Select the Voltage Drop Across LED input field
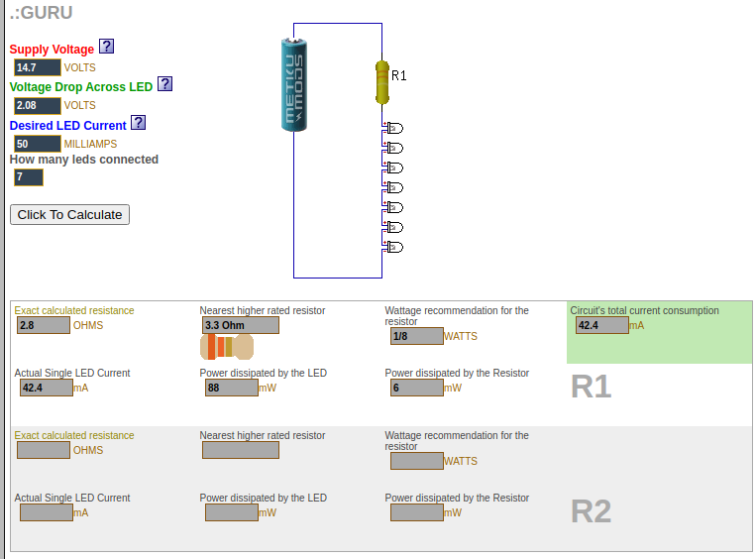 point(37,106)
